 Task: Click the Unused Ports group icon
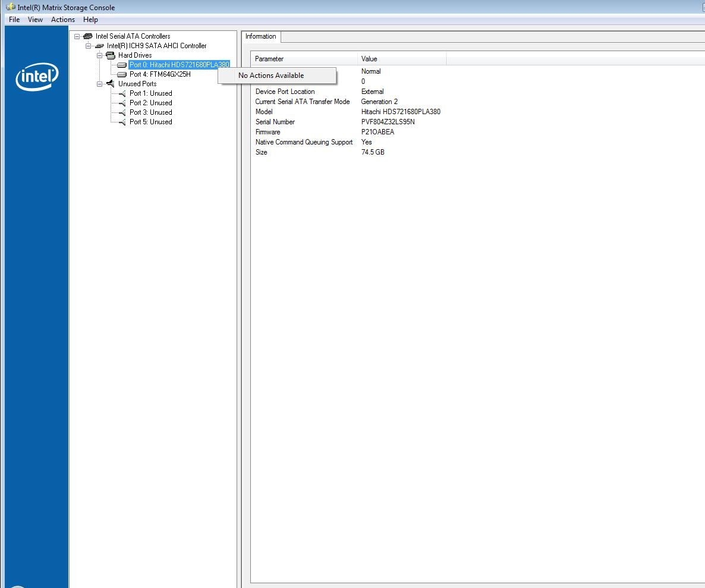pyautogui.click(x=111, y=84)
